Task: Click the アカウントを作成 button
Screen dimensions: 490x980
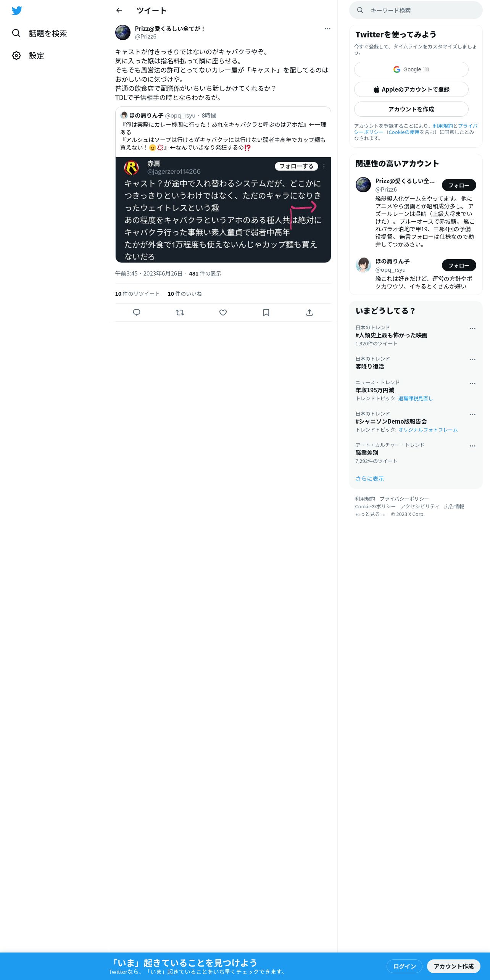Action: pos(411,109)
